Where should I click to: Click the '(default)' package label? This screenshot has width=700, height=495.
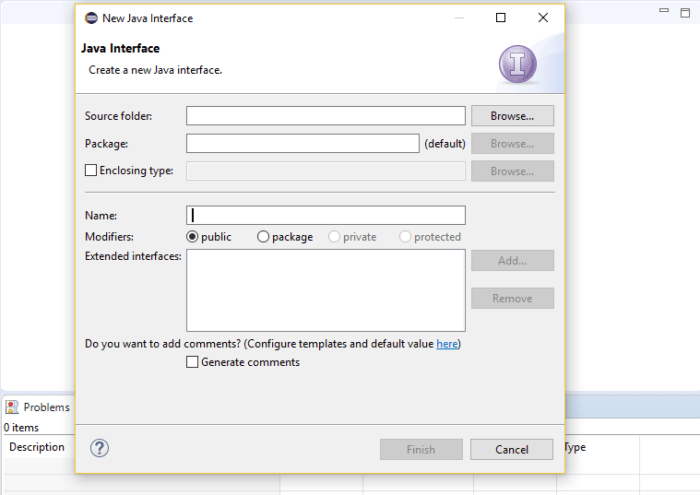point(445,144)
